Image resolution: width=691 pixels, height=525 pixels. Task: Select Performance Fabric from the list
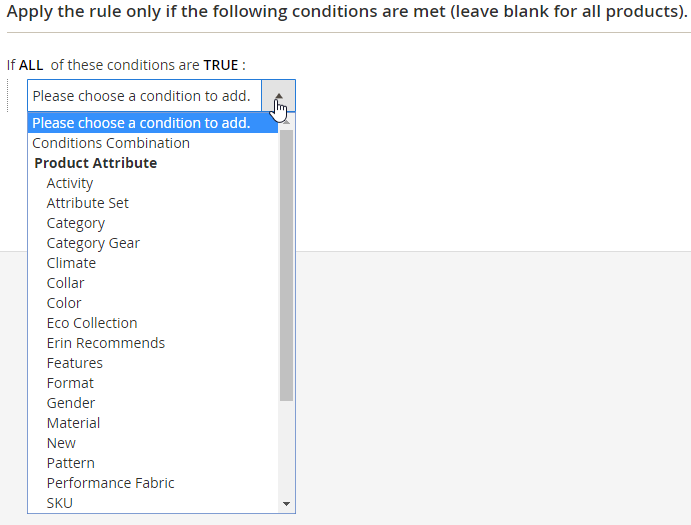pyautogui.click(x=110, y=483)
